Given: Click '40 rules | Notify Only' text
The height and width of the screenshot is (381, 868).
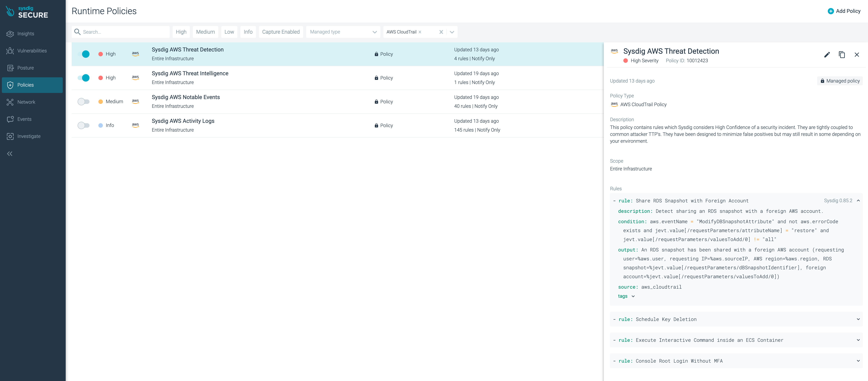Looking at the screenshot, I should tap(475, 106).
